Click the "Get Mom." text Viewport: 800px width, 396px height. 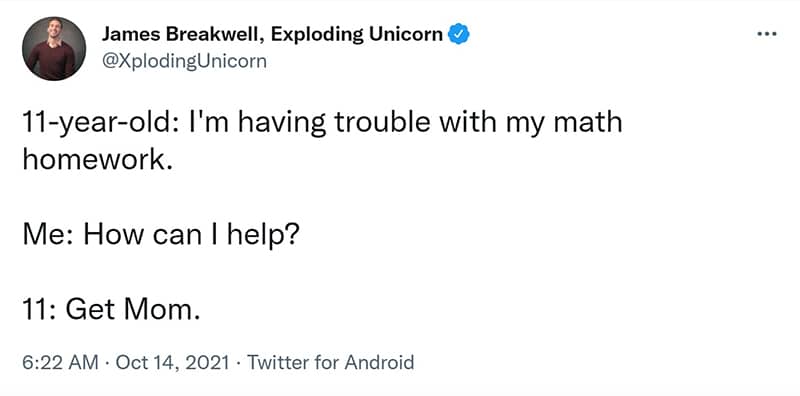[x=132, y=310]
